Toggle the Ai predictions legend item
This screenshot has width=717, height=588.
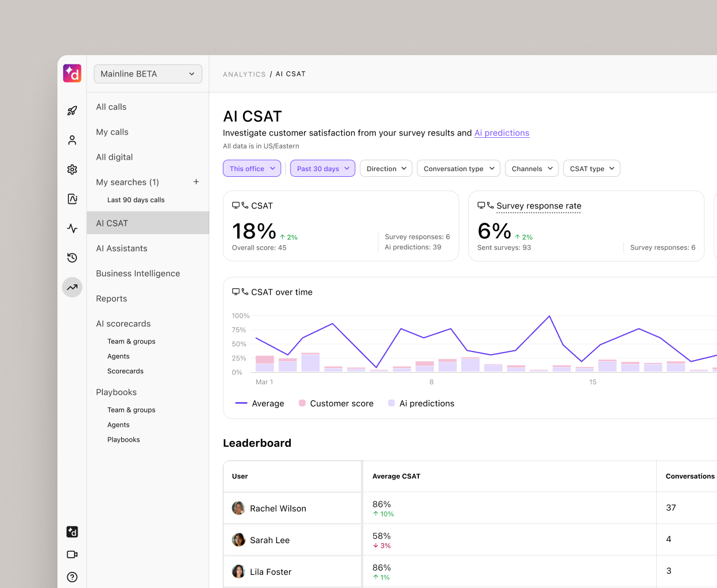click(421, 403)
